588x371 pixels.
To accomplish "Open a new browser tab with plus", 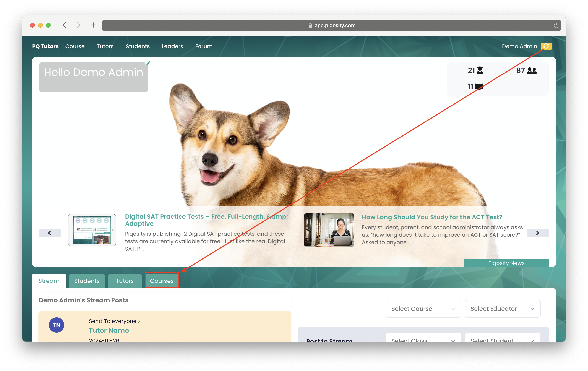I will (x=93, y=25).
